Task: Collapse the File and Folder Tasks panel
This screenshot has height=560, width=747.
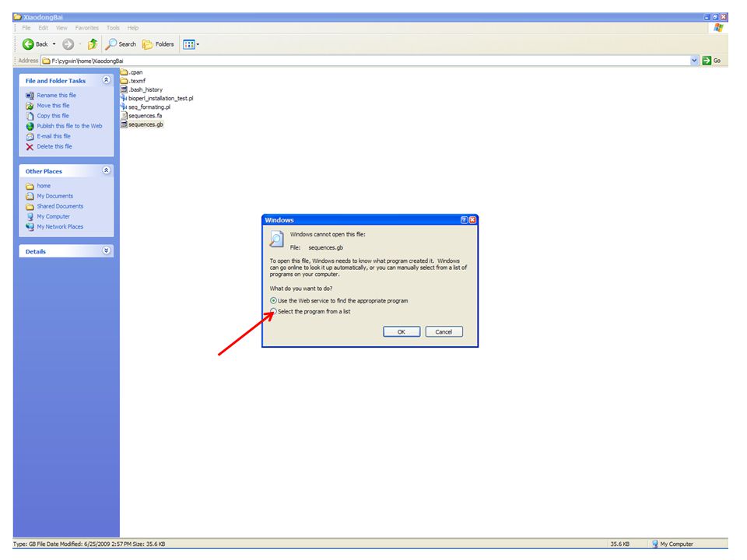Action: pos(107,80)
